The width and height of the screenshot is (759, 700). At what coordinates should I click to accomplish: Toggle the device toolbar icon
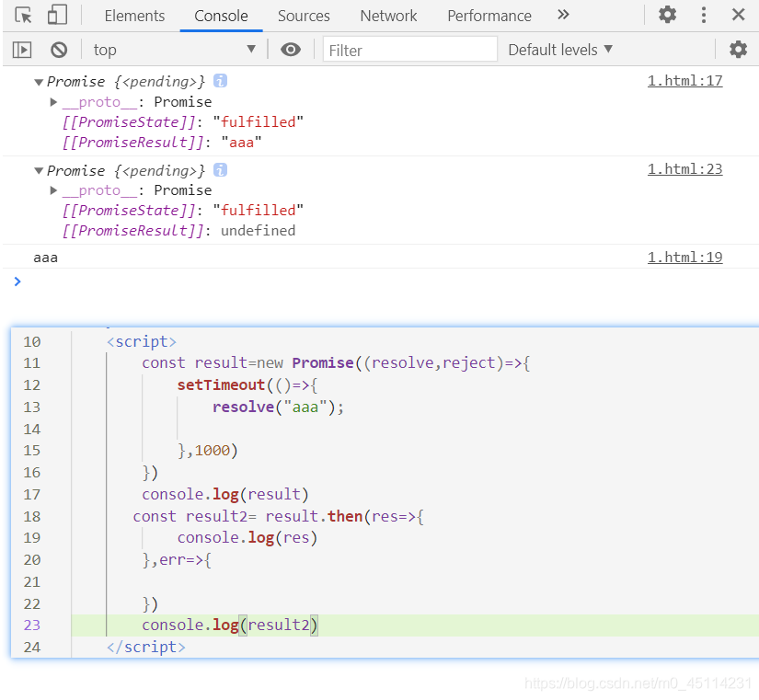(57, 15)
